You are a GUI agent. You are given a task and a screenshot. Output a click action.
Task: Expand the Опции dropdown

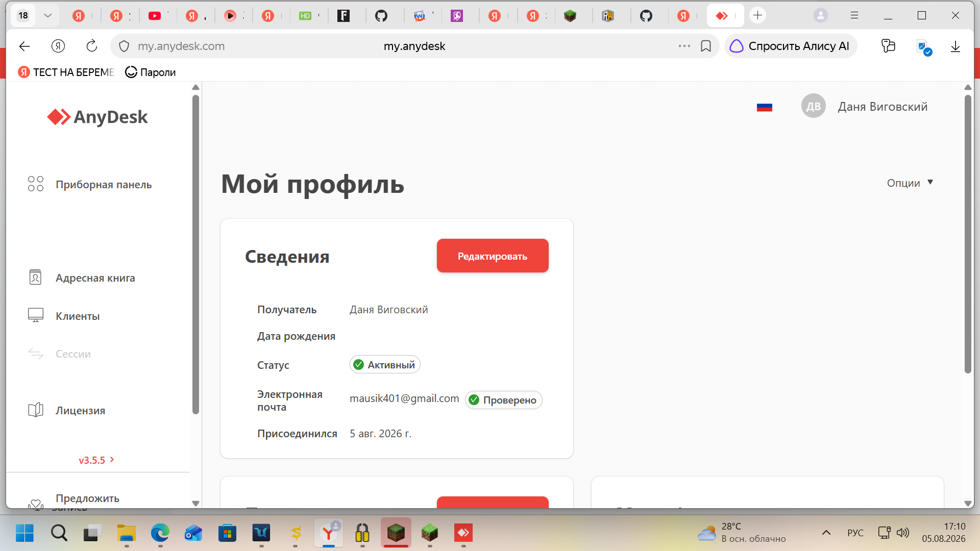pyautogui.click(x=910, y=183)
